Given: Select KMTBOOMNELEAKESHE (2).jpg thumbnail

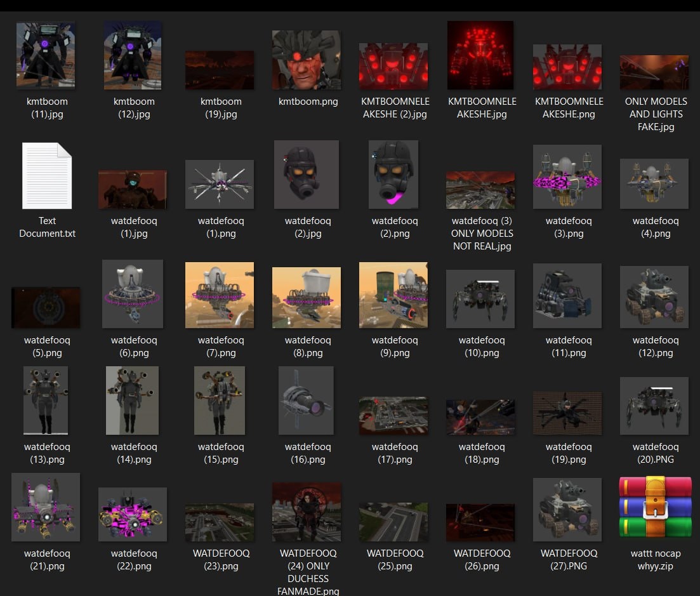Looking at the screenshot, I should [x=393, y=66].
